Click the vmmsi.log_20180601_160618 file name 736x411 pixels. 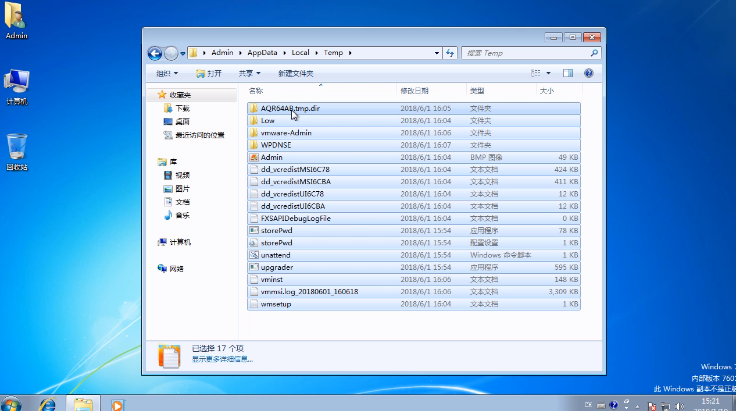309,291
